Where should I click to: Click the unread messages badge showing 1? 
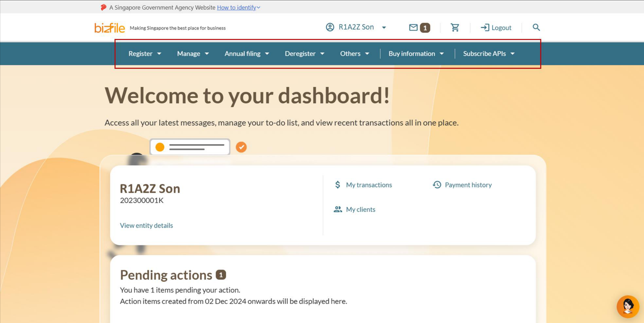425,28
